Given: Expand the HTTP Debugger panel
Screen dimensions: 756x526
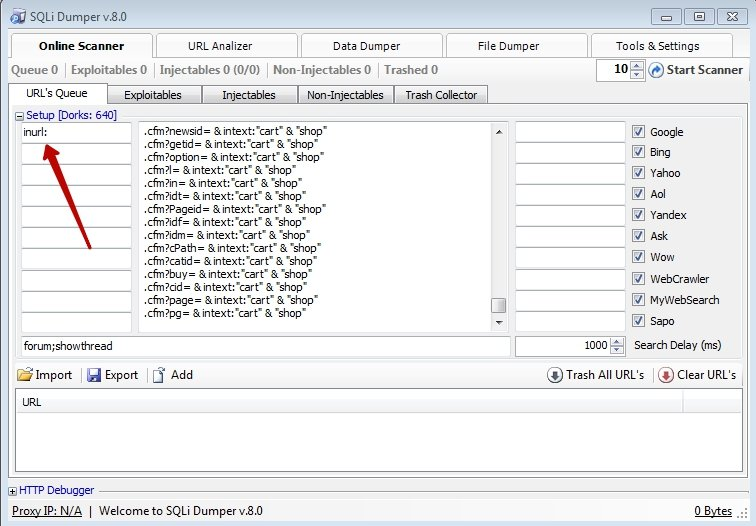Looking at the screenshot, I should (12, 490).
